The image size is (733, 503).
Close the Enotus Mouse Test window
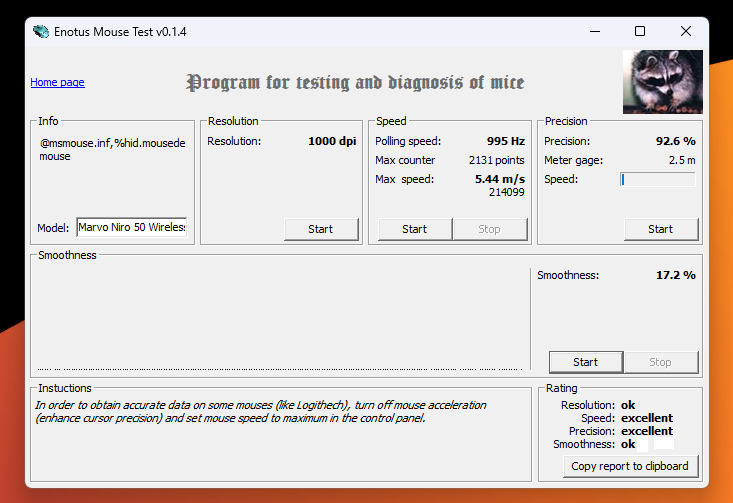pos(686,31)
